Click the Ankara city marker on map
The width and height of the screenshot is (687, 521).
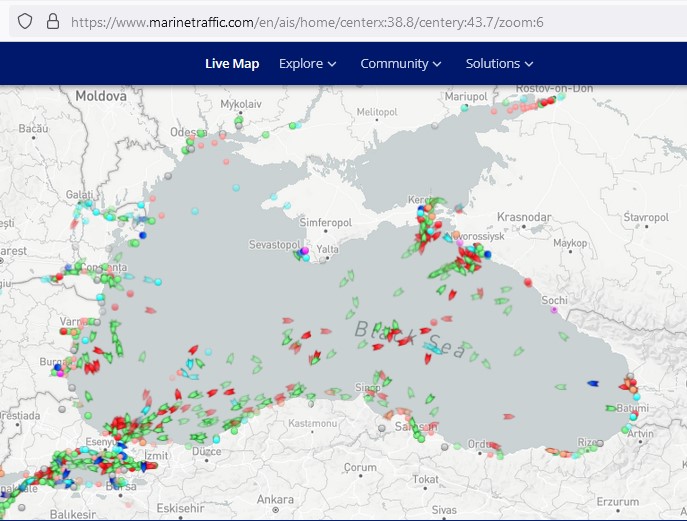tap(276, 510)
